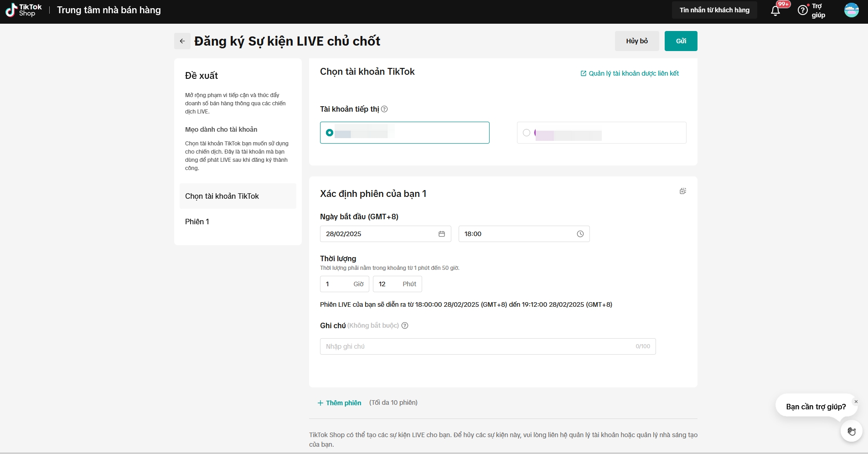The height and width of the screenshot is (454, 868).
Task: Open the help assistant chat icon
Action: [852, 431]
